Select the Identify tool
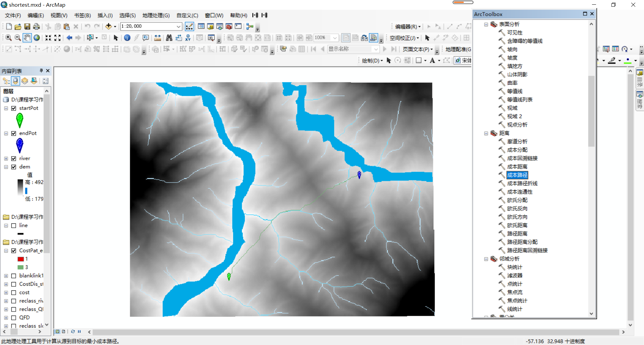 point(127,38)
